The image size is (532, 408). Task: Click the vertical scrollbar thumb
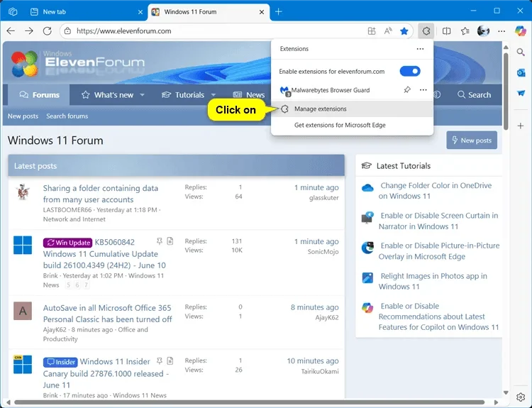click(x=506, y=91)
